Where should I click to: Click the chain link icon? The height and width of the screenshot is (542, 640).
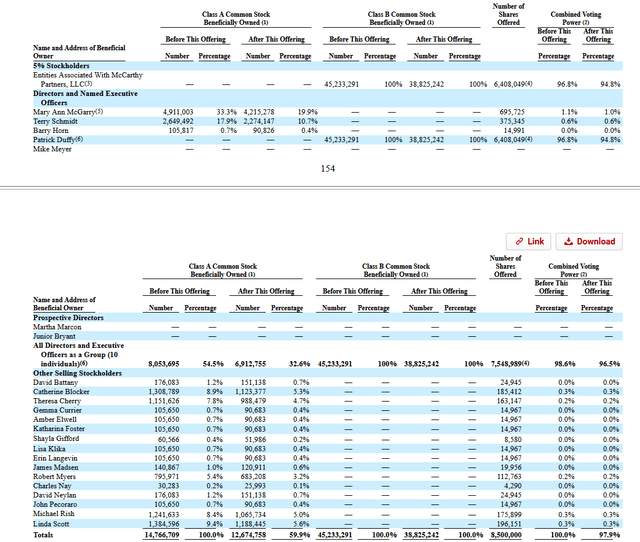(519, 241)
